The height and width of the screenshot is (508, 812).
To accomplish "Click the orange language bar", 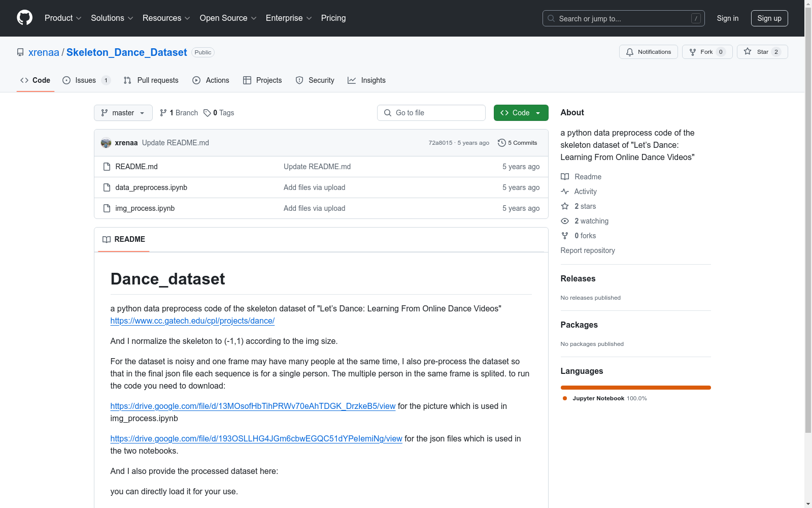I will point(636,388).
